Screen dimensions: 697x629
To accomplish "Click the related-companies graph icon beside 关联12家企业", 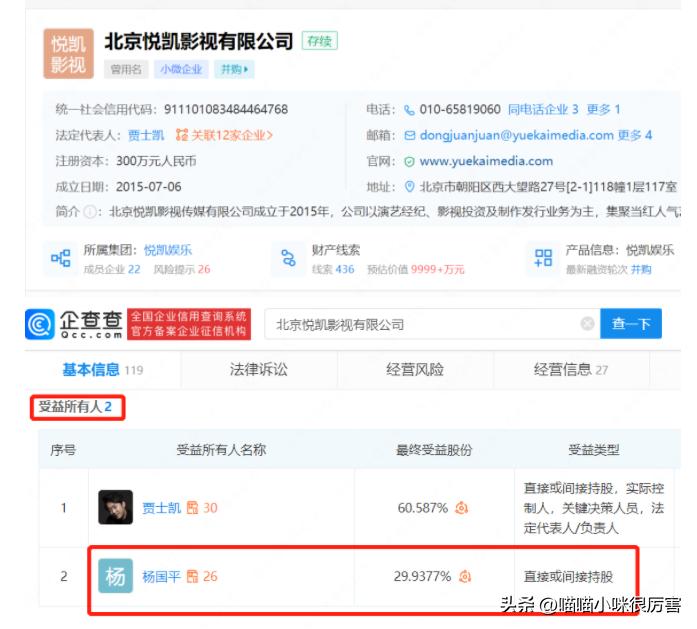I will (181, 135).
